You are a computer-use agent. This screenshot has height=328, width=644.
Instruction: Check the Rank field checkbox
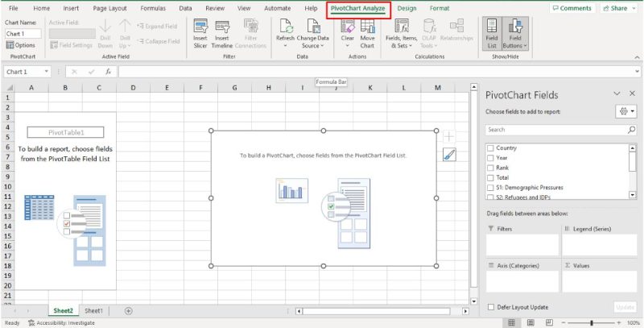point(490,168)
